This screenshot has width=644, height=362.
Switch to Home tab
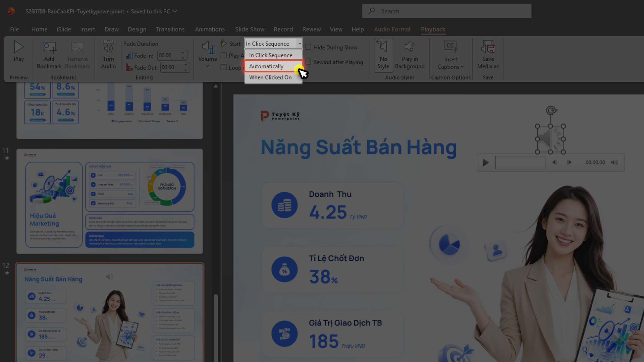[x=39, y=29]
